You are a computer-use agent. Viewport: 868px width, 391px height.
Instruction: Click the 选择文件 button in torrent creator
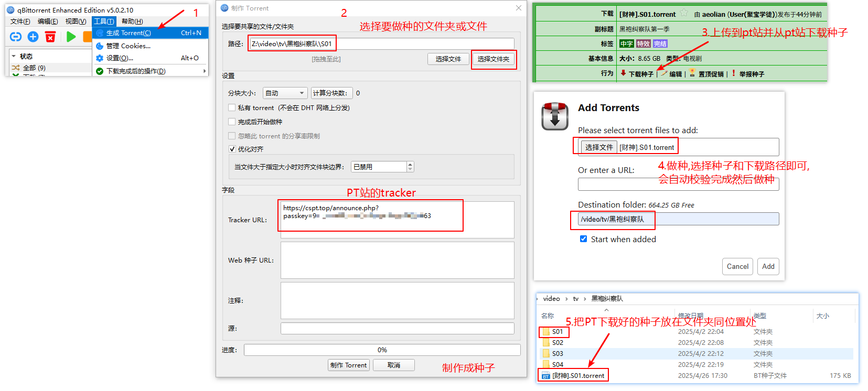pyautogui.click(x=448, y=59)
